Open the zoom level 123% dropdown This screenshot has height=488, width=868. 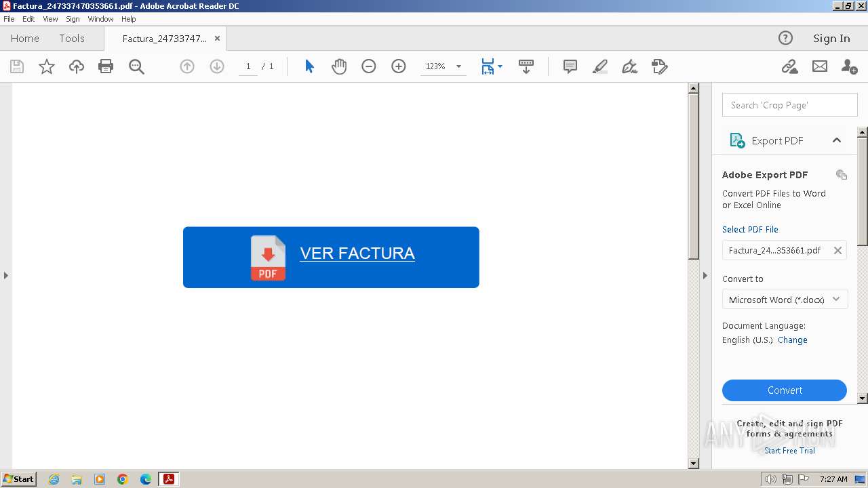click(458, 66)
